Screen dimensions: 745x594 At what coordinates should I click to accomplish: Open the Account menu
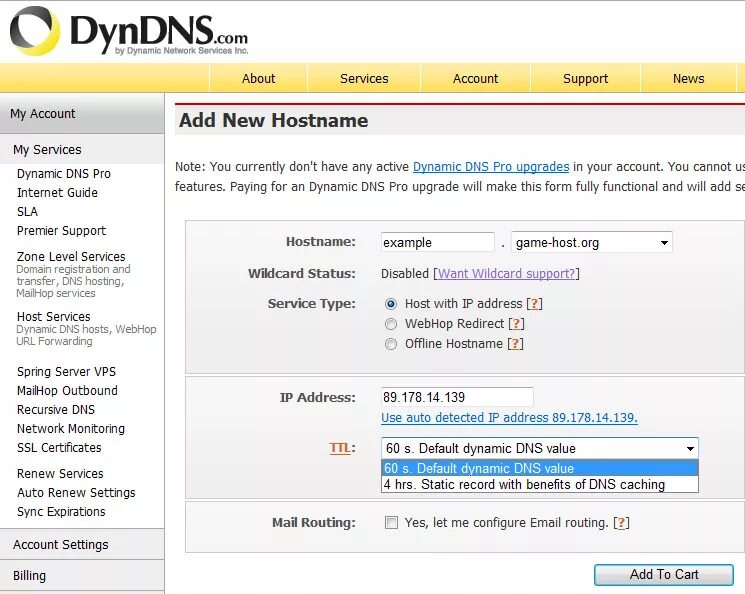[476, 78]
